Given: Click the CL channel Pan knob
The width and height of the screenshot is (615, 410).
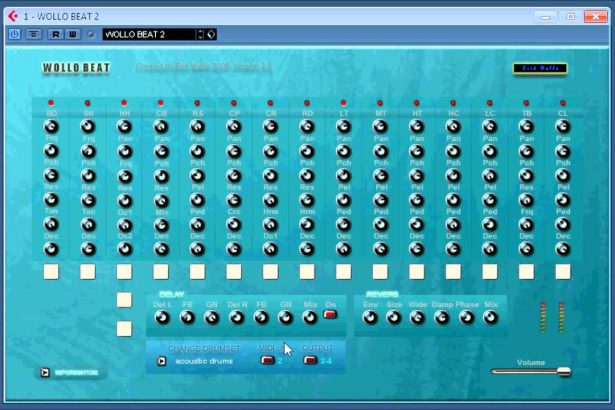Looking at the screenshot, I should 562,127.
